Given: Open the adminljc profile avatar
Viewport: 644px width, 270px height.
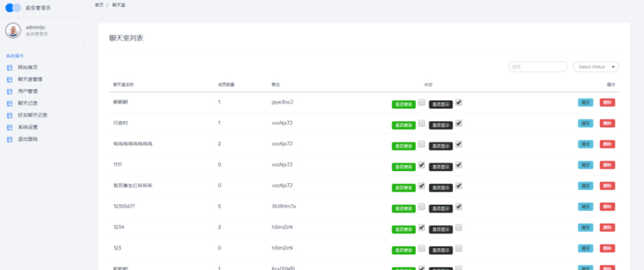Looking at the screenshot, I should [x=13, y=30].
